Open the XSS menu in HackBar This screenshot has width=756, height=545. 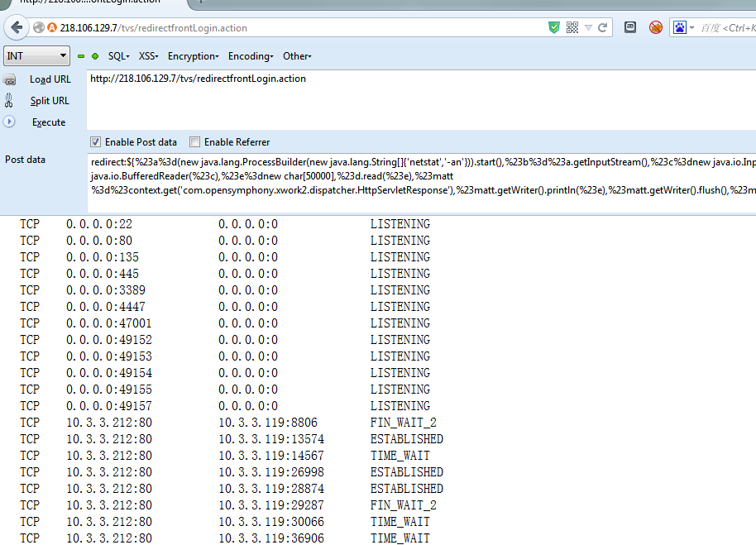(149, 56)
